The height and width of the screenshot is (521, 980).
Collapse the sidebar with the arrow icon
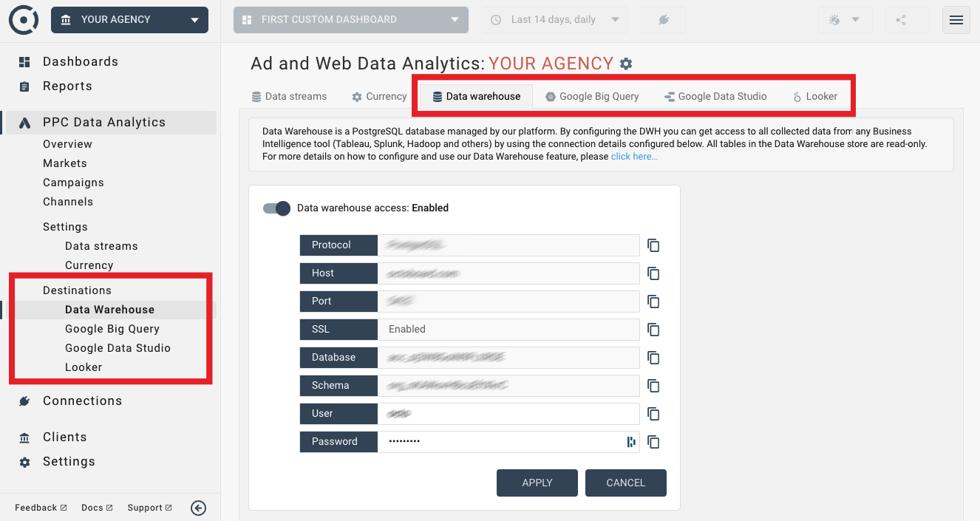198,508
